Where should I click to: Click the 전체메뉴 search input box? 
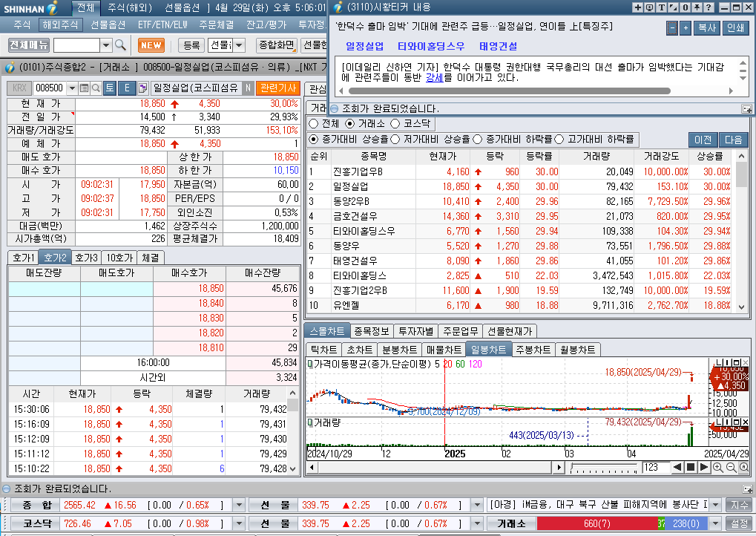pyautogui.click(x=76, y=45)
